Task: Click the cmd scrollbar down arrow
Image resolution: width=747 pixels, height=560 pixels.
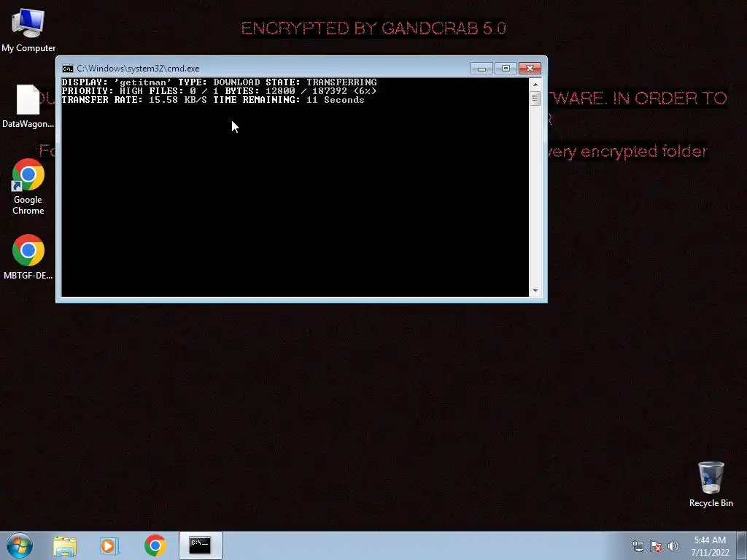Action: pos(535,290)
